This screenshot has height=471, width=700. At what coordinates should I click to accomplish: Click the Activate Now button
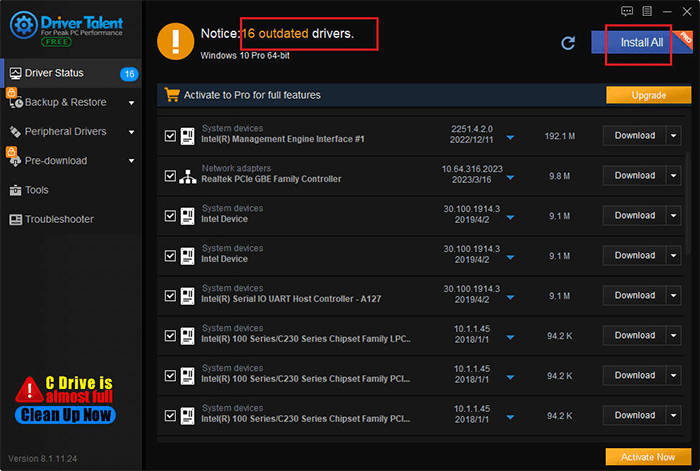pyautogui.click(x=648, y=457)
